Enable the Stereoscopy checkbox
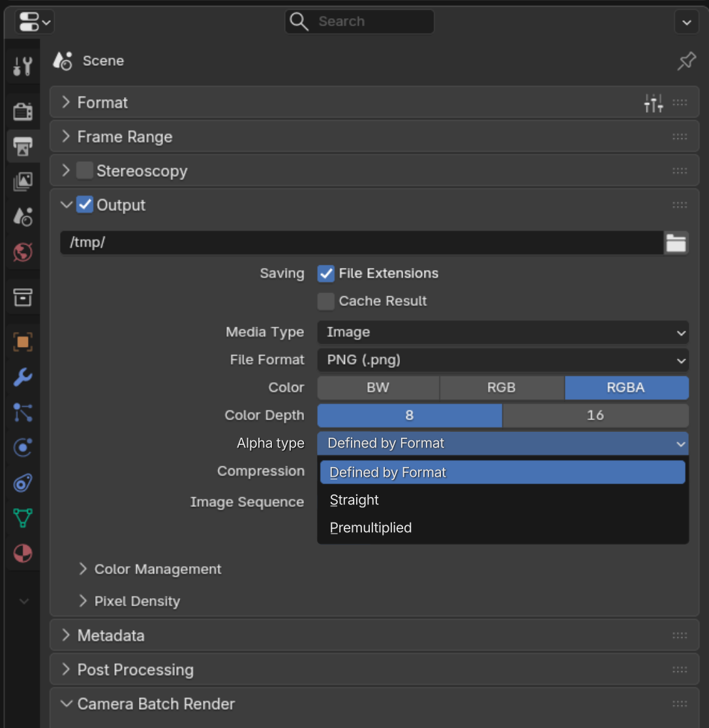This screenshot has height=728, width=709. click(85, 171)
